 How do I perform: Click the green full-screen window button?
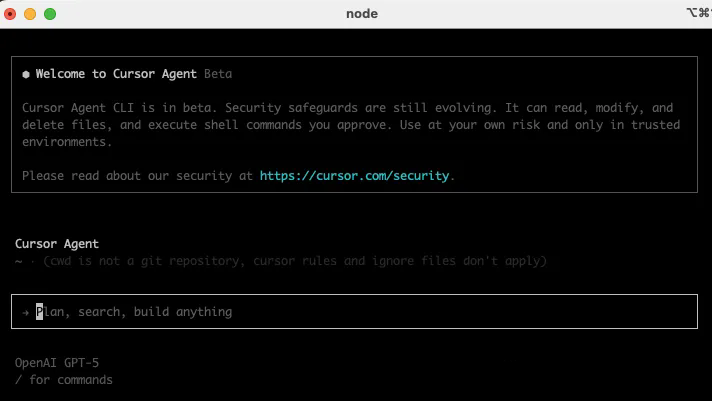[x=50, y=14]
